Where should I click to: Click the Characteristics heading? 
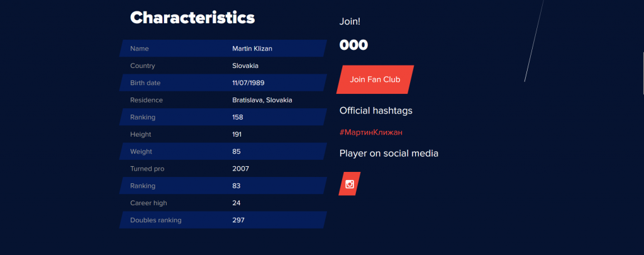pos(192,18)
